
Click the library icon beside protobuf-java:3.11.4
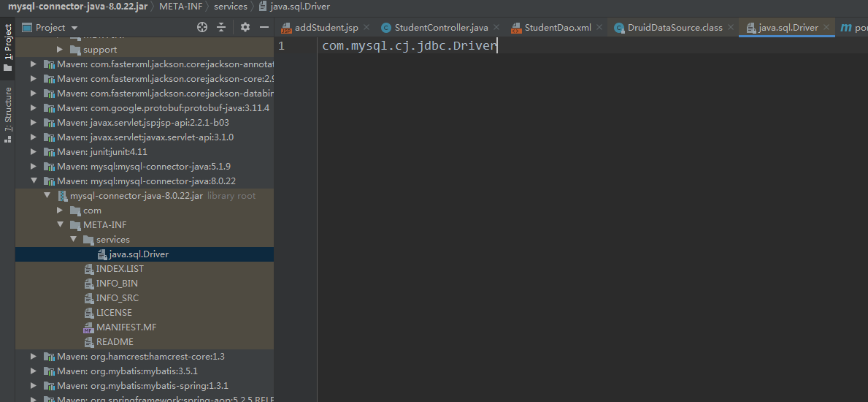coord(49,108)
